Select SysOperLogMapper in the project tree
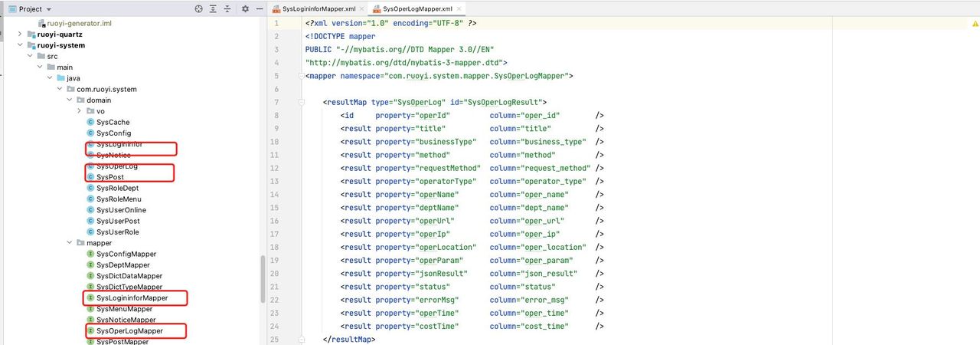 129,330
